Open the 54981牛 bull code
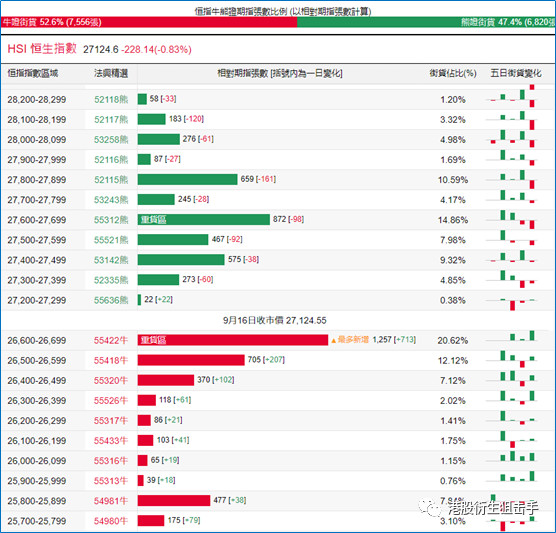This screenshot has height=533, width=556. point(111,501)
